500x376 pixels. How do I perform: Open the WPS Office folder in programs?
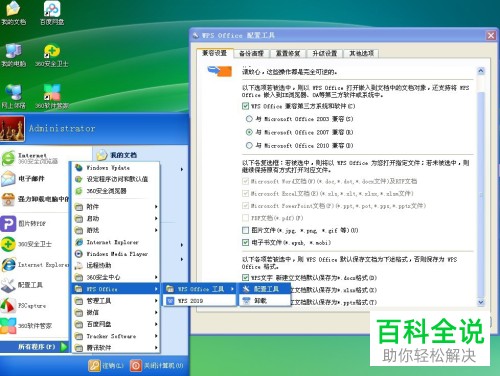pos(116,289)
